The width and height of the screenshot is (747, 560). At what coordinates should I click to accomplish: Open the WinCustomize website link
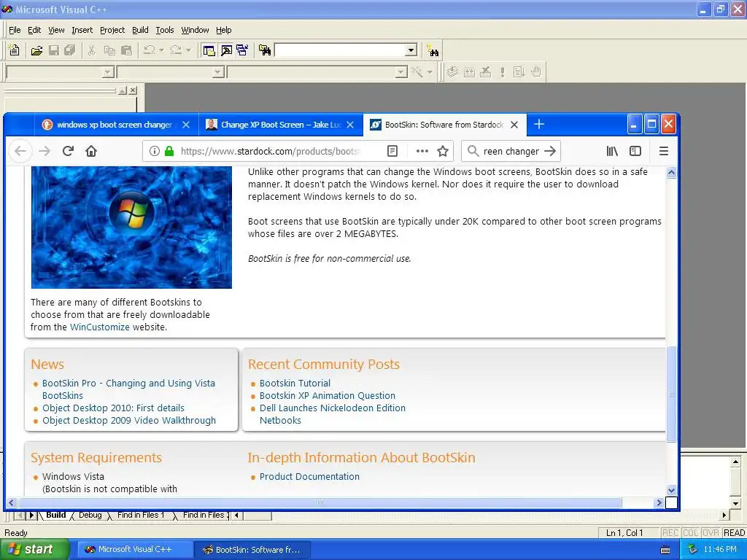coord(99,327)
